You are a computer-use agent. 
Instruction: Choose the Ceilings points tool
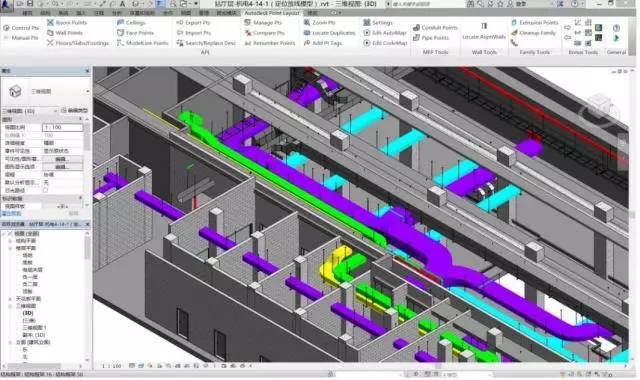pyautogui.click(x=131, y=22)
